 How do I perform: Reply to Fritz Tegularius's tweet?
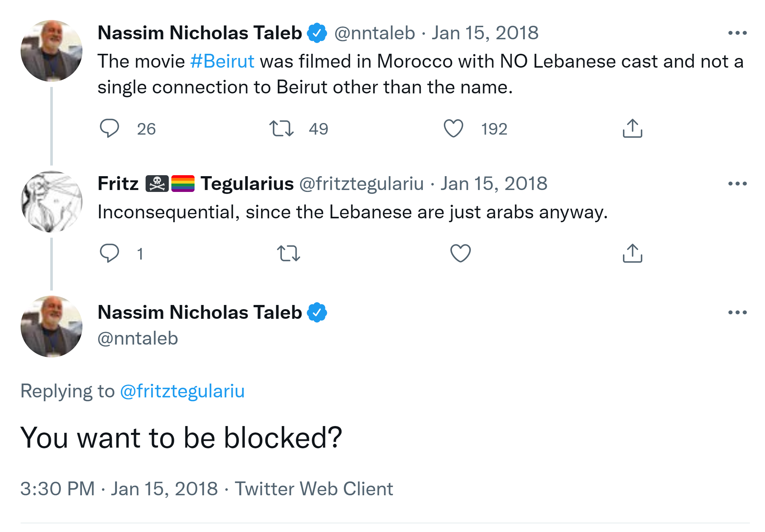[109, 253]
